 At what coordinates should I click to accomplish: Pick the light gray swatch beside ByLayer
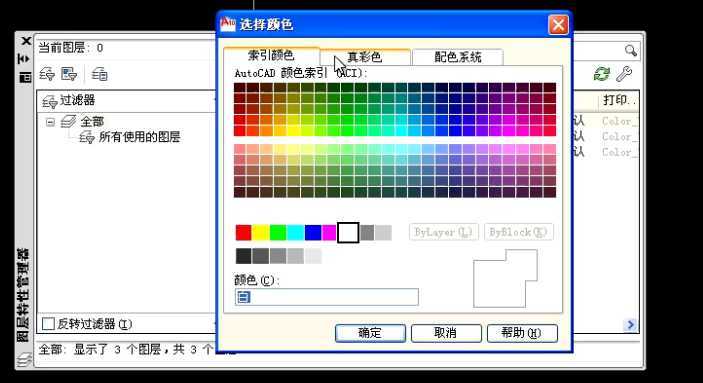click(383, 233)
